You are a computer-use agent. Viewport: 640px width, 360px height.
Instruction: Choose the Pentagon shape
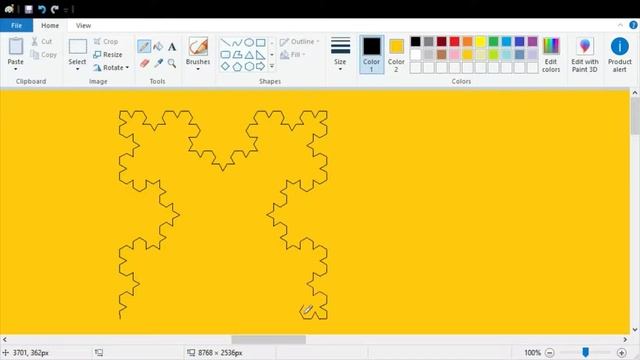(x=237, y=66)
